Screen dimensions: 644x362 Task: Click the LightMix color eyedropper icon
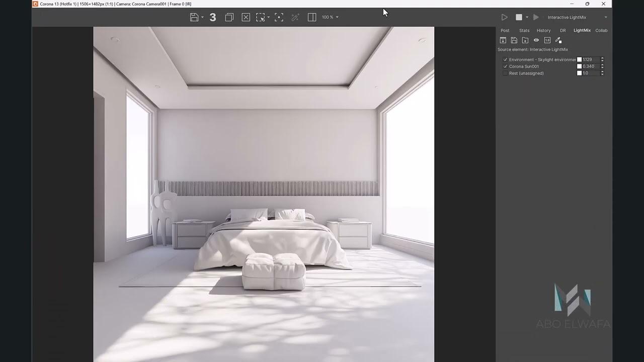click(558, 40)
